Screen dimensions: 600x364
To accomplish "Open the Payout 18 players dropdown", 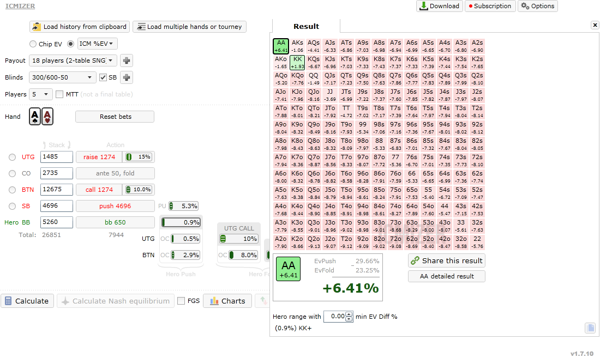I will [73, 60].
